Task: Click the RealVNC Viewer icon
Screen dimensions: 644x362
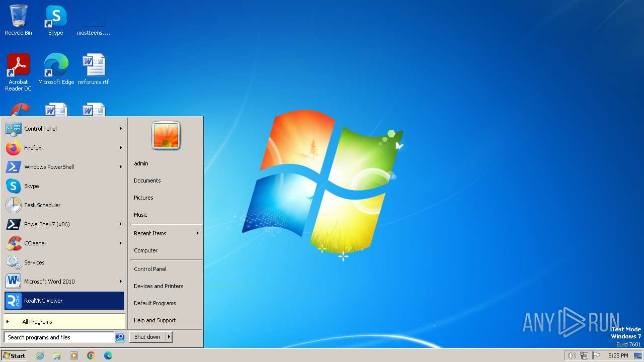Action: [x=13, y=301]
